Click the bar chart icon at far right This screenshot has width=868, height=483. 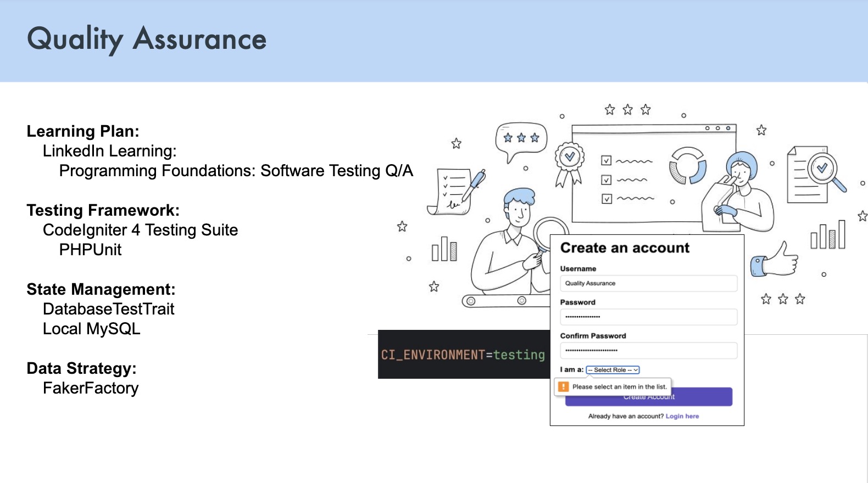[828, 235]
